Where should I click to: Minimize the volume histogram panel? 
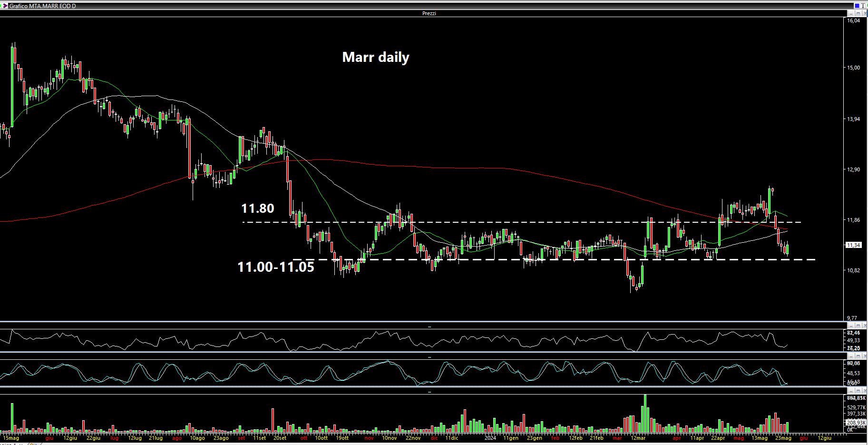pyautogui.click(x=851, y=391)
